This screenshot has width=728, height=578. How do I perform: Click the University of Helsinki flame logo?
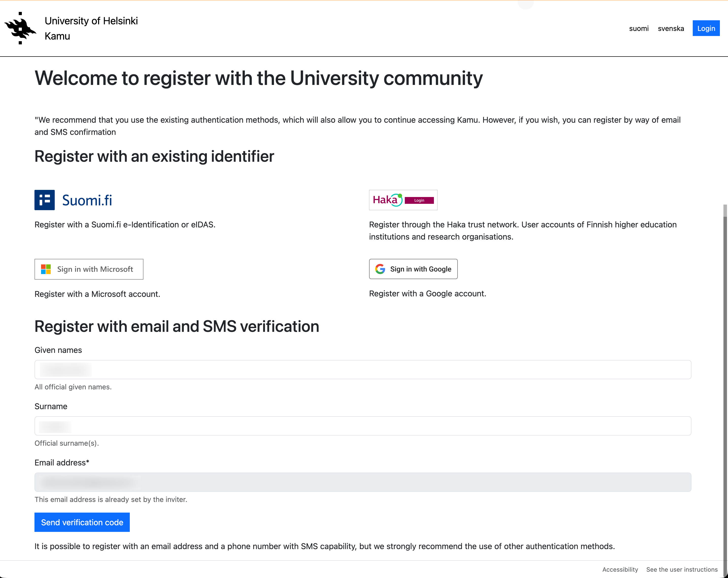tap(20, 28)
